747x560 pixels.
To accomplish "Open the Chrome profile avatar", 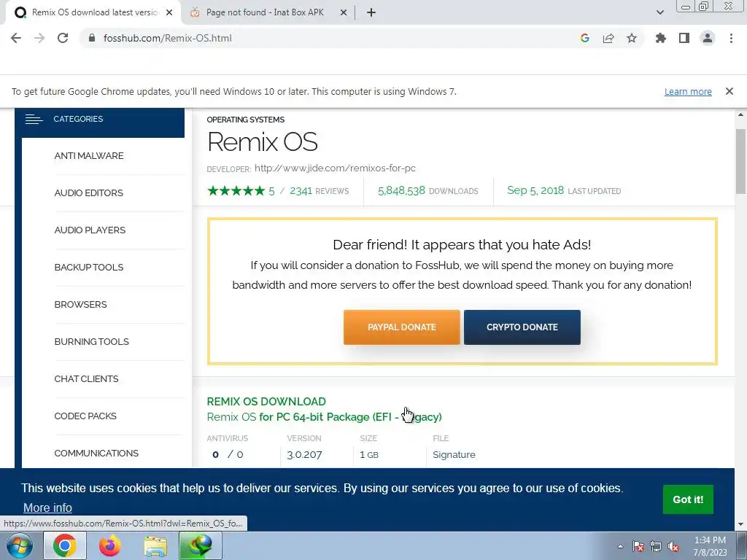I will pyautogui.click(x=708, y=38).
